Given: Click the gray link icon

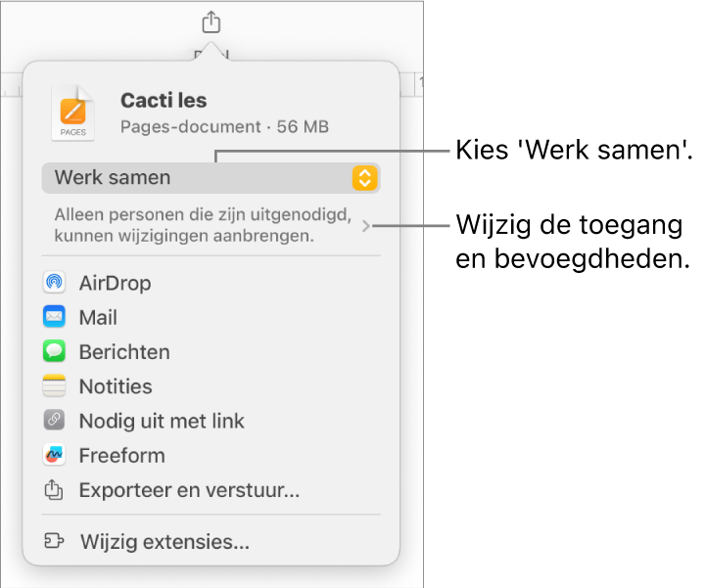Looking at the screenshot, I should 54,422.
